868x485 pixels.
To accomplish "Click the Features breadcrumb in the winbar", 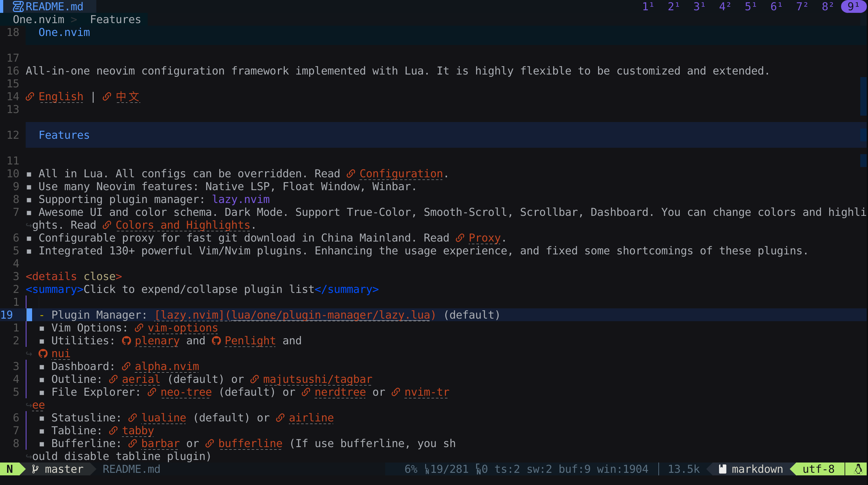I will pos(115,19).
